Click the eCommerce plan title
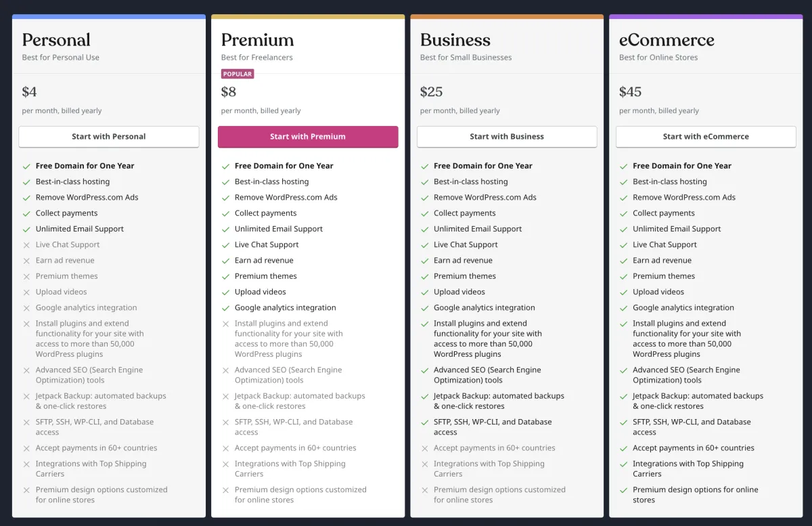The width and height of the screenshot is (812, 526). tap(667, 40)
